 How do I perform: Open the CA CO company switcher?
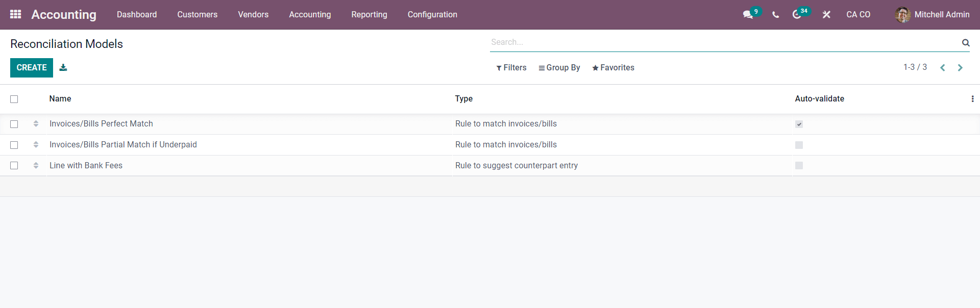coord(858,15)
